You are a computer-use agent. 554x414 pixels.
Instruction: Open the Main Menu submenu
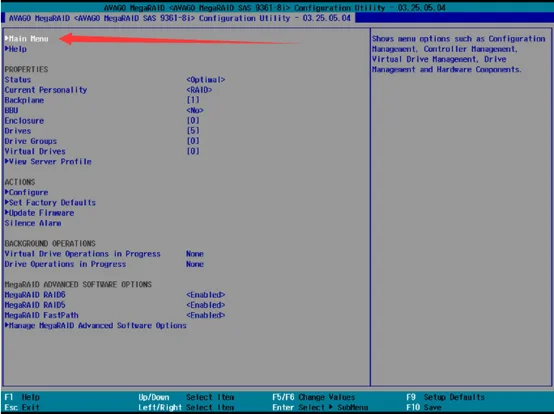(27, 39)
